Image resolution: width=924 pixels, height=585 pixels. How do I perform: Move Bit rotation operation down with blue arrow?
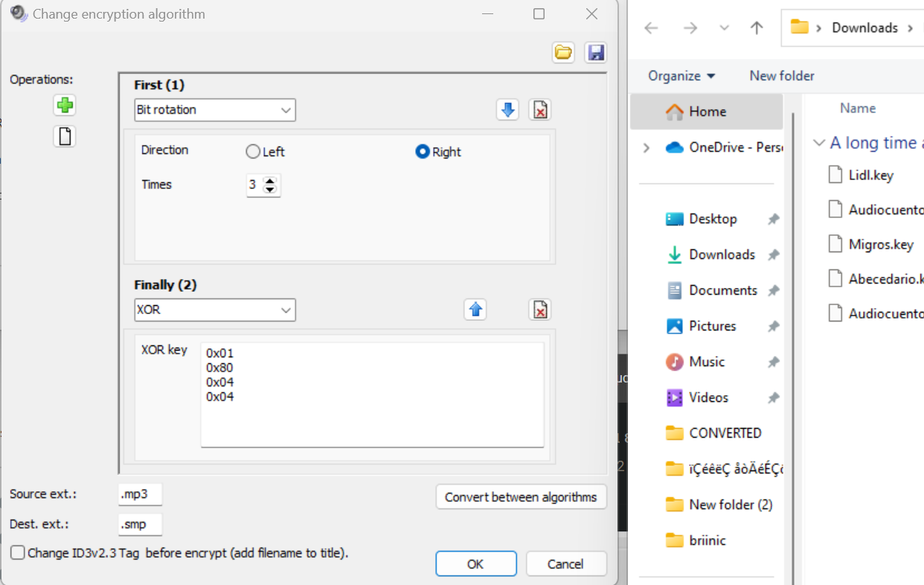(507, 110)
